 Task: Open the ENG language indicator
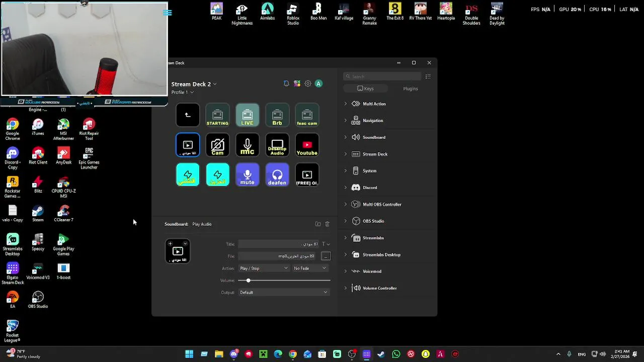pos(582,354)
